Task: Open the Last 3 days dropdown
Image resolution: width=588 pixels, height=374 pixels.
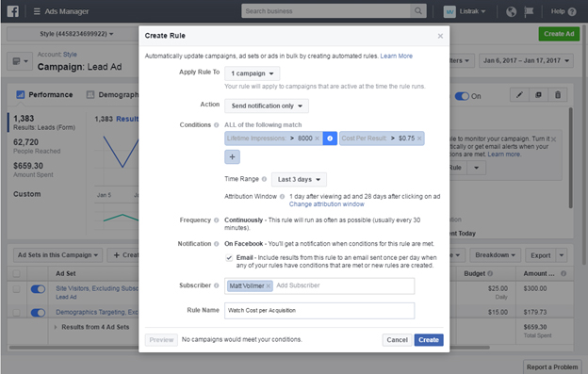Action: 299,180
